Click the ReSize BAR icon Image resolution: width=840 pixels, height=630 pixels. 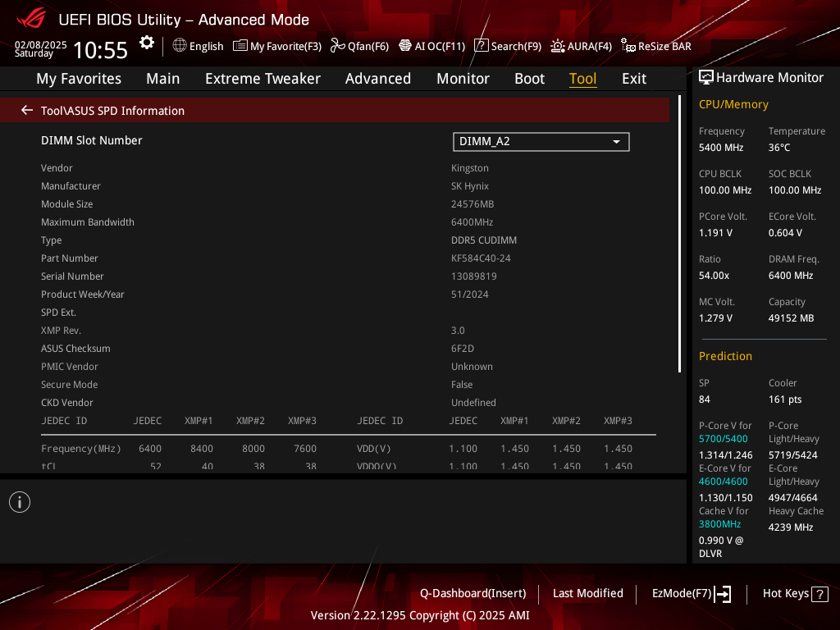(x=628, y=46)
